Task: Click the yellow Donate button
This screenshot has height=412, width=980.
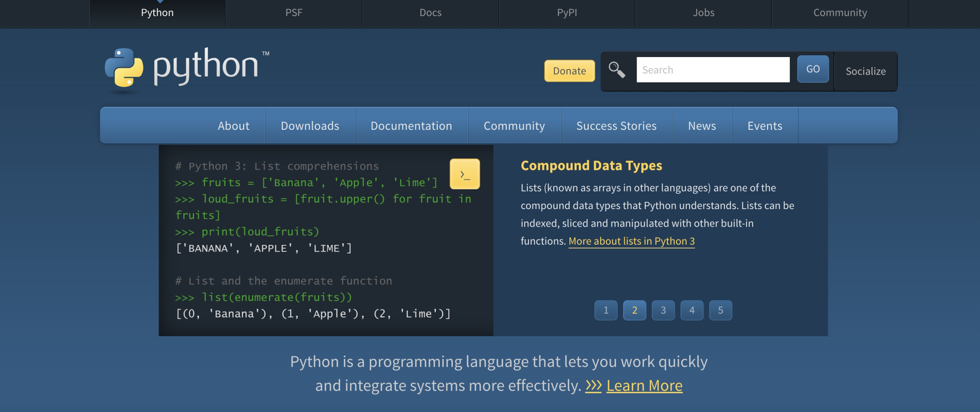Action: [570, 71]
